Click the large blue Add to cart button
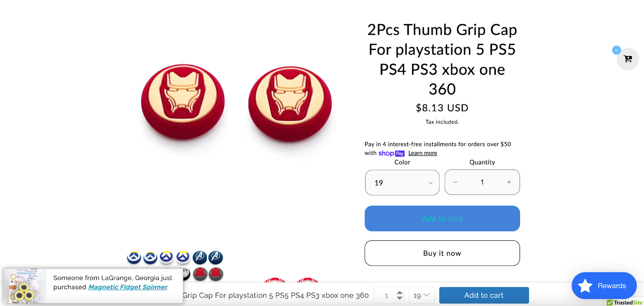 click(442, 219)
